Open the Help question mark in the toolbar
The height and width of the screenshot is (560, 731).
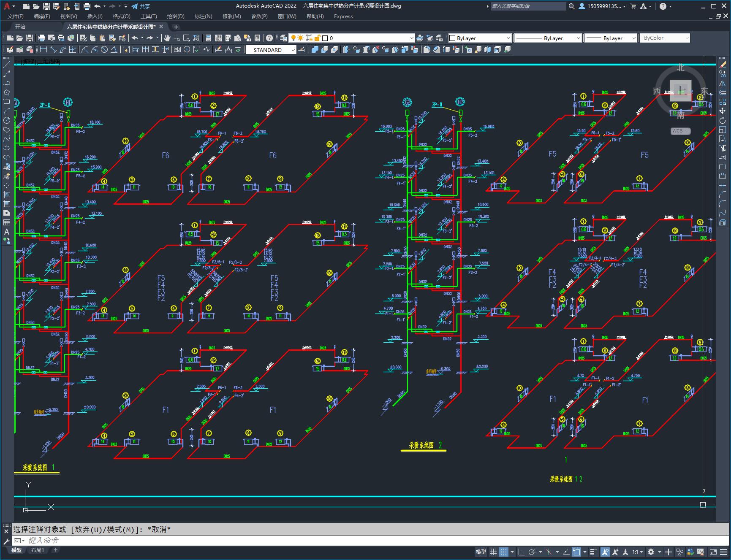coord(269,38)
